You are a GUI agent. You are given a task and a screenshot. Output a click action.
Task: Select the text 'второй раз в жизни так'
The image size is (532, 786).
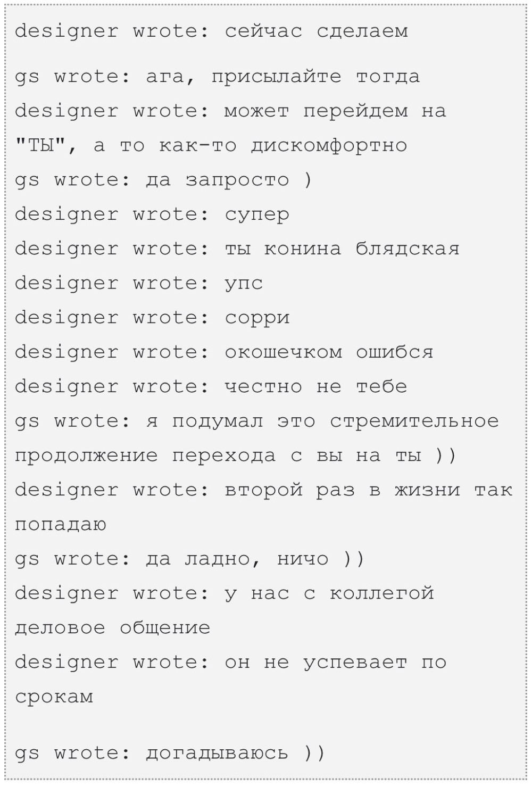[368, 490]
